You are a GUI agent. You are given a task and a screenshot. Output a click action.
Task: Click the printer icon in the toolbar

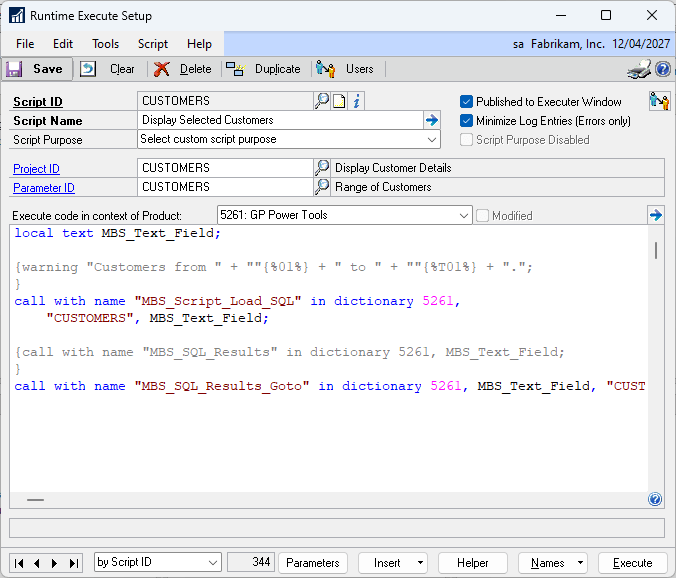(x=639, y=69)
